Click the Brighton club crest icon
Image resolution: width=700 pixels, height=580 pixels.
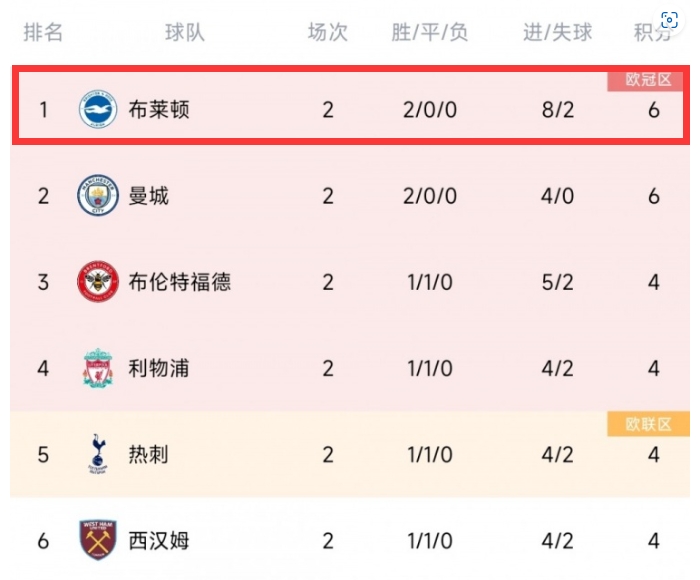click(98, 109)
